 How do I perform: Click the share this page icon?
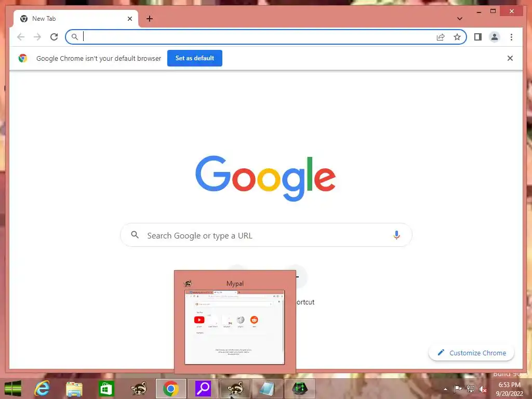click(441, 37)
